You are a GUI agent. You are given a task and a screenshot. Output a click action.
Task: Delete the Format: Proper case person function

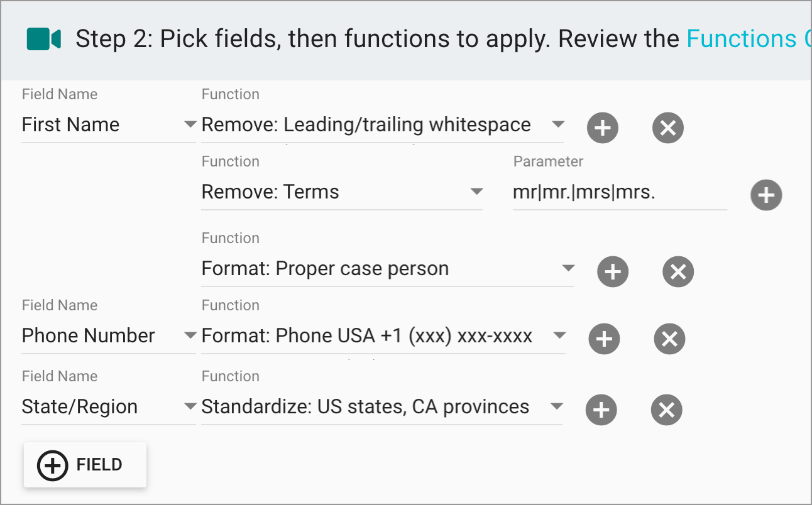(x=678, y=271)
